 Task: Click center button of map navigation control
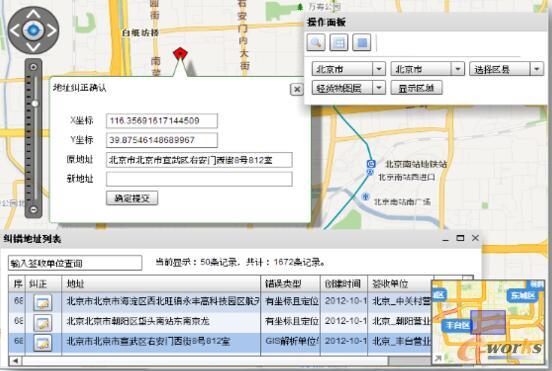(x=33, y=30)
